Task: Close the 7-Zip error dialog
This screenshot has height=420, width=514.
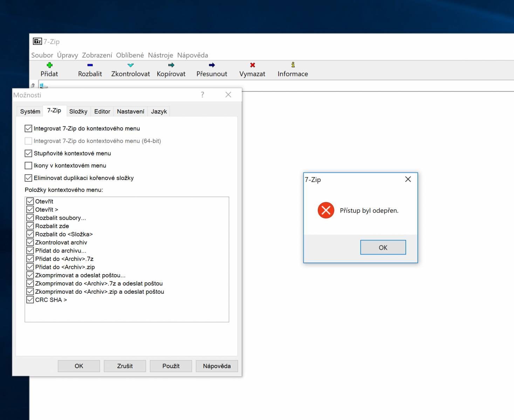Action: pyautogui.click(x=408, y=179)
